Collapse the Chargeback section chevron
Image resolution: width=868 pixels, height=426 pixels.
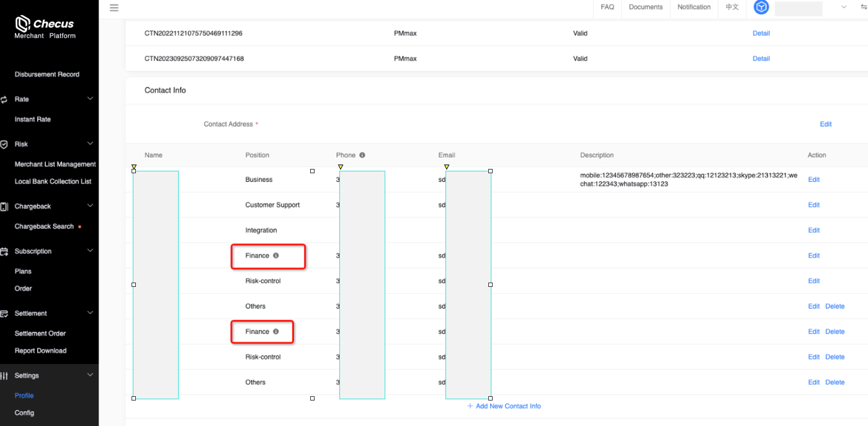[90, 206]
